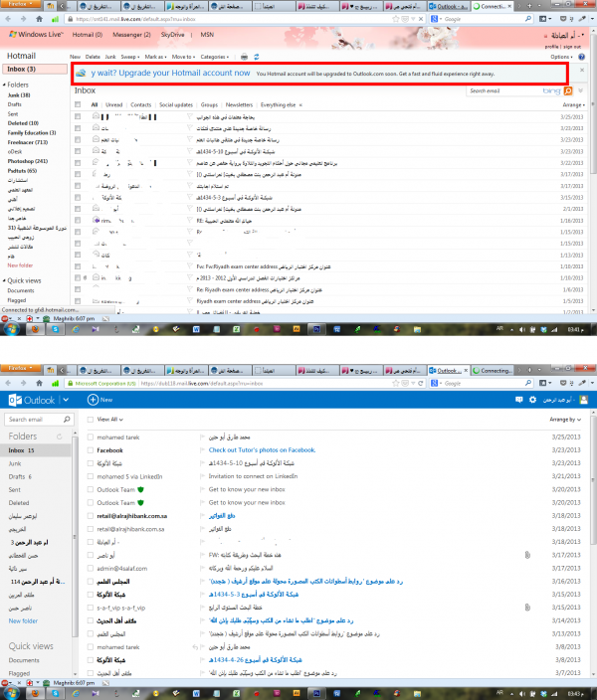
Task: Click the magnifier in Outlook's Search email box
Action: pos(67,420)
